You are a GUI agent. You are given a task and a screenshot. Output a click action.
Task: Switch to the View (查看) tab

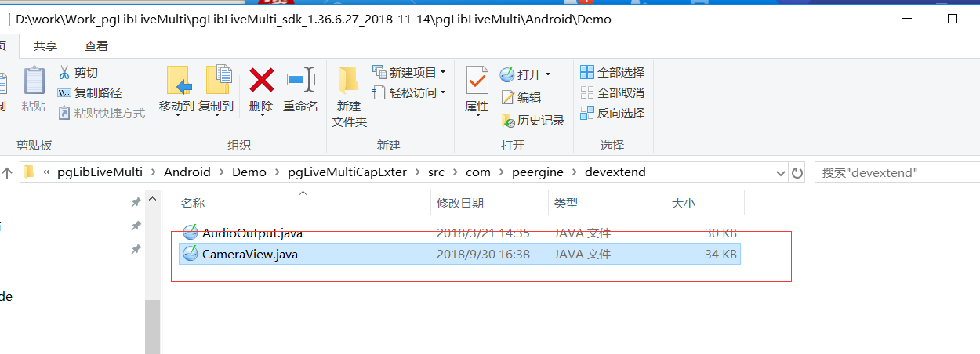(x=96, y=46)
